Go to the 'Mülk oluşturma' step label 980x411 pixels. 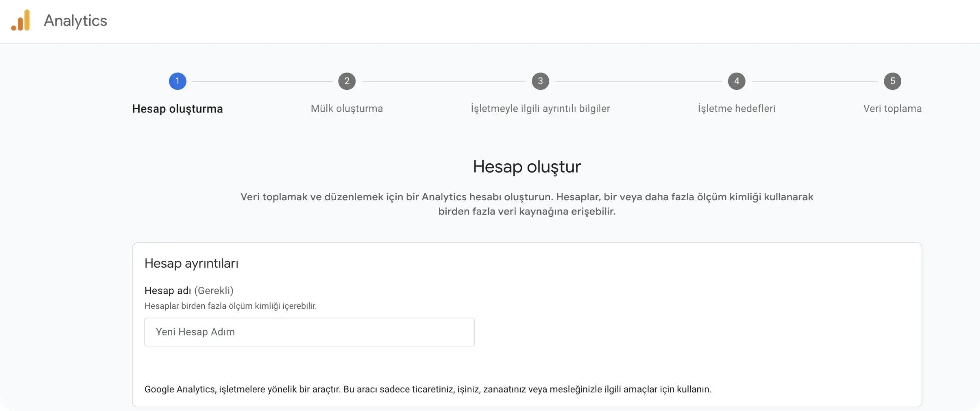[x=347, y=109]
